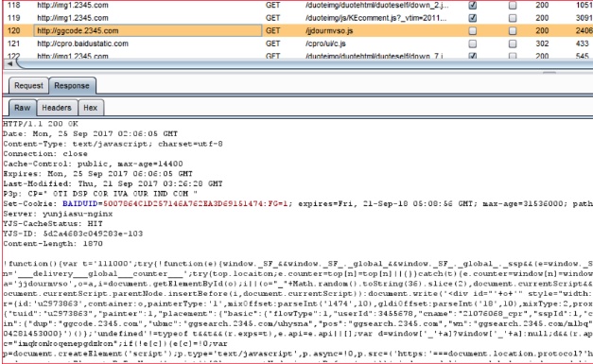Open the Response tab
This screenshot has height=364, width=593.
click(x=72, y=86)
